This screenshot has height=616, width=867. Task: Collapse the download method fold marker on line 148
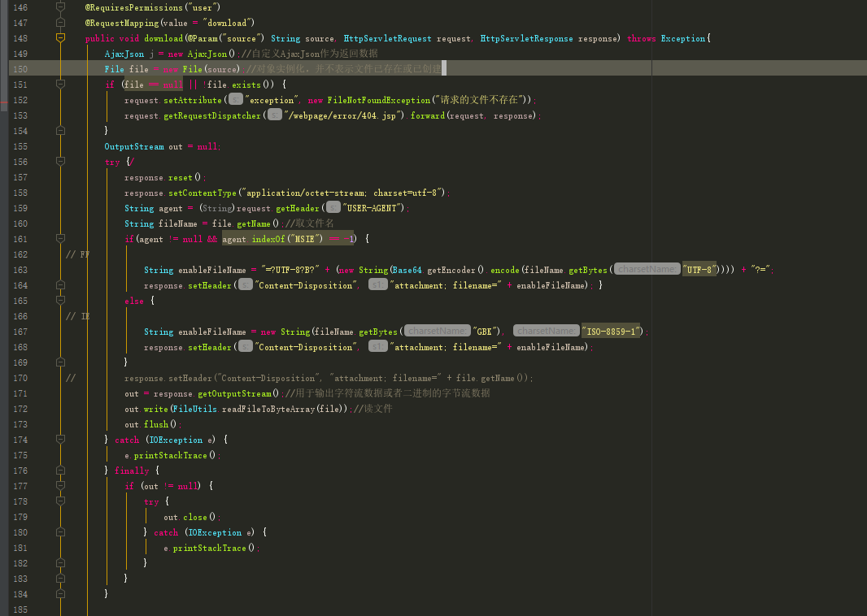[61, 37]
